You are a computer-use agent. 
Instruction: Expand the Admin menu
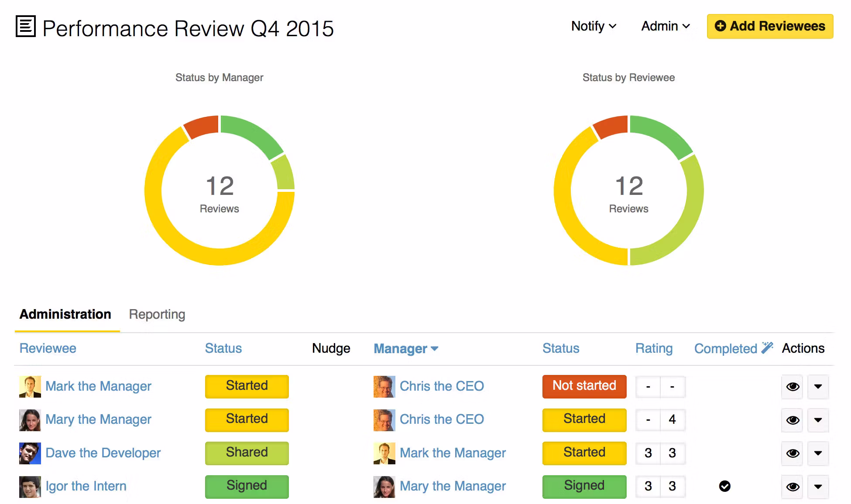664,26
